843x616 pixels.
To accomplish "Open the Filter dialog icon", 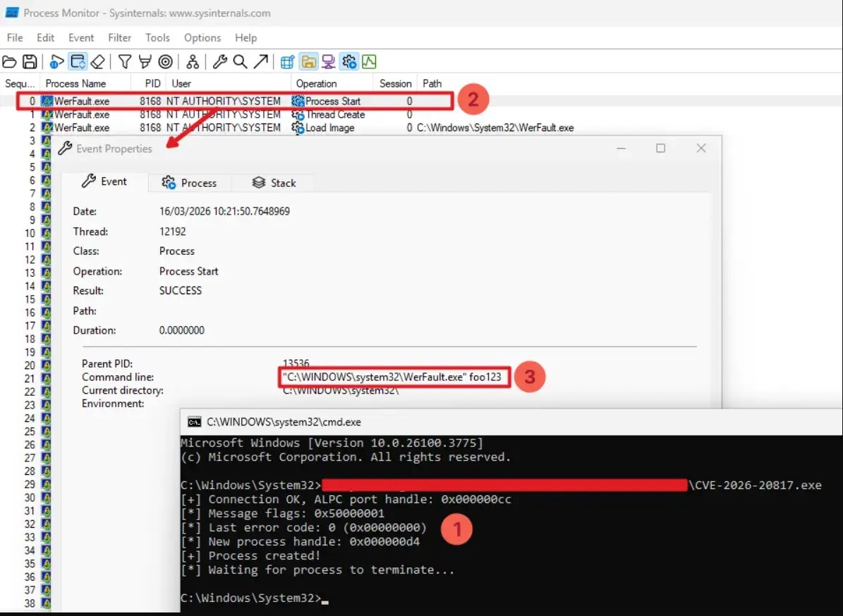I will point(124,62).
